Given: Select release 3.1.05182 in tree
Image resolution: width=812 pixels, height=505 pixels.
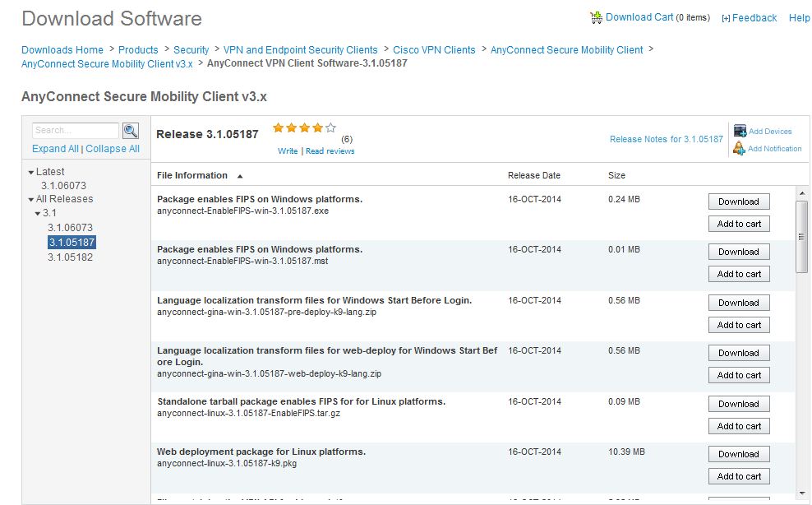Looking at the screenshot, I should (71, 257).
